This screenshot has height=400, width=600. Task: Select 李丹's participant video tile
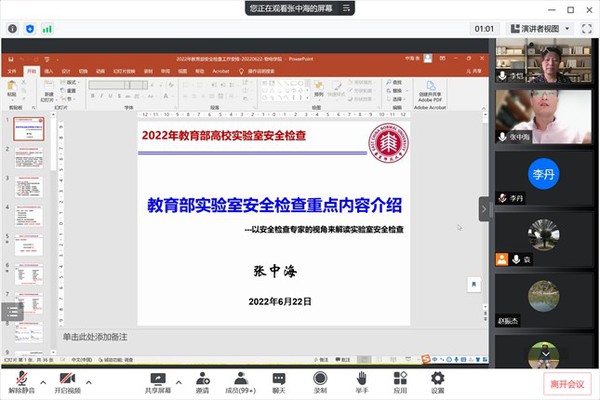543,174
